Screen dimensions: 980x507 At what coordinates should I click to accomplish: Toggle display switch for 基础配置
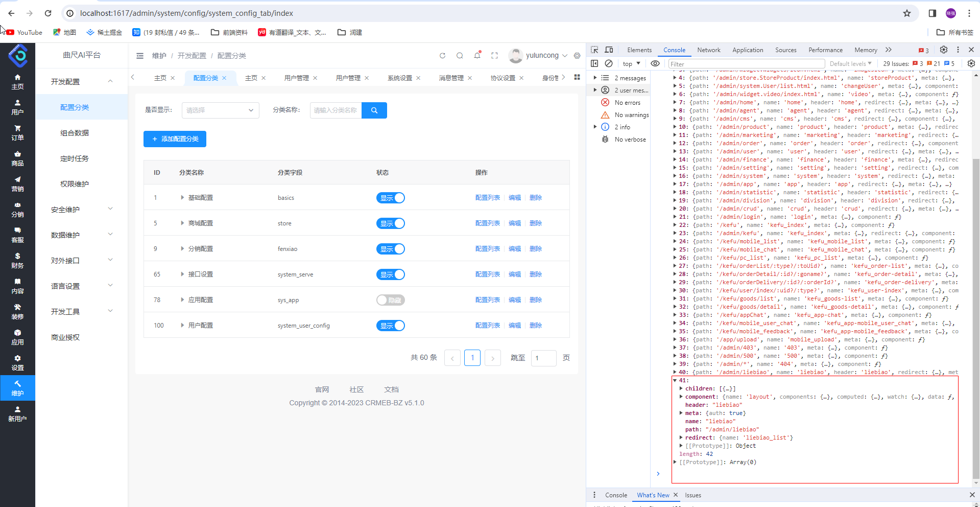[x=391, y=198]
